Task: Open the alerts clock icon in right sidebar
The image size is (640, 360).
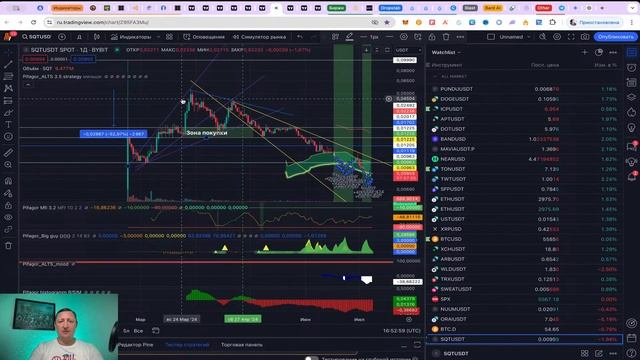Action: point(631,67)
